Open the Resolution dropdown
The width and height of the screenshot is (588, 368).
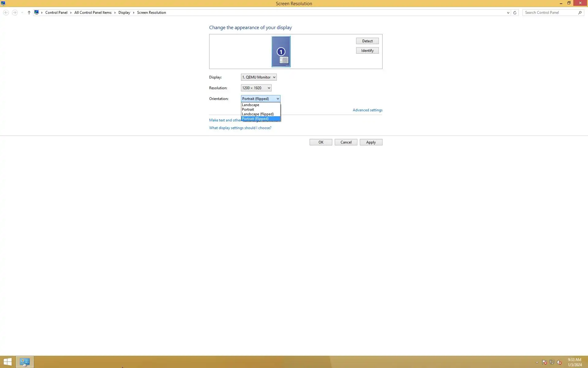(256, 88)
